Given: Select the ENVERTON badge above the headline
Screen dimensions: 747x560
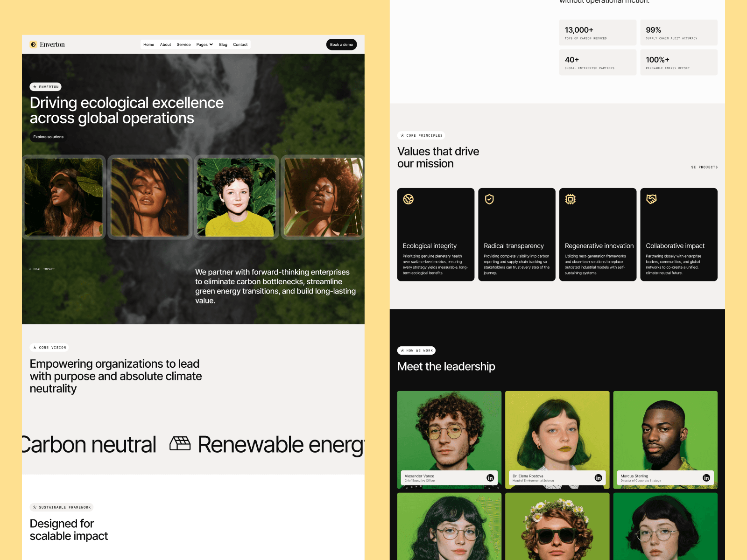Looking at the screenshot, I should point(46,87).
